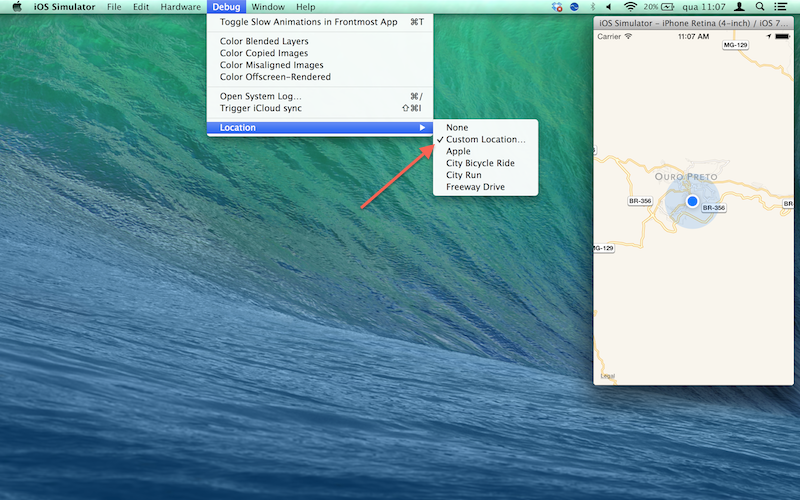This screenshot has width=800, height=500.
Task: Click the Wi-Fi icon in menu bar
Action: (x=631, y=7)
